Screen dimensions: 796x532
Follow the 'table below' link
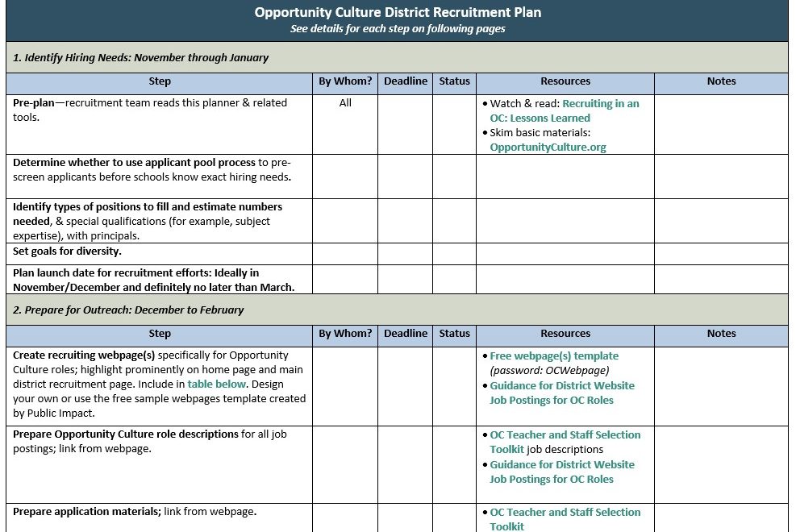(x=216, y=384)
